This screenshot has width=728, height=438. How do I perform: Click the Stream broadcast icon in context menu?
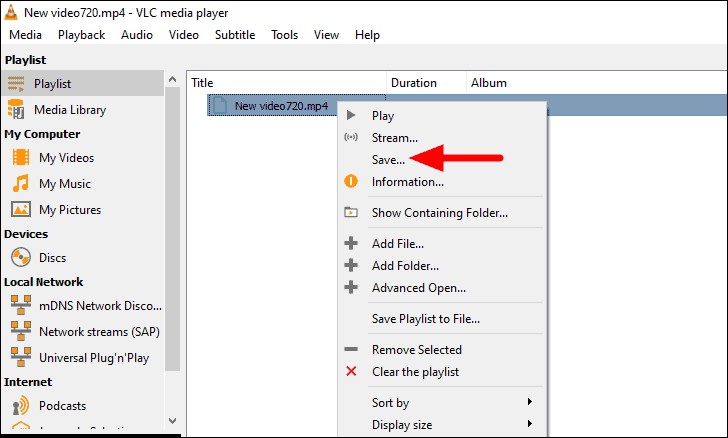pos(351,137)
